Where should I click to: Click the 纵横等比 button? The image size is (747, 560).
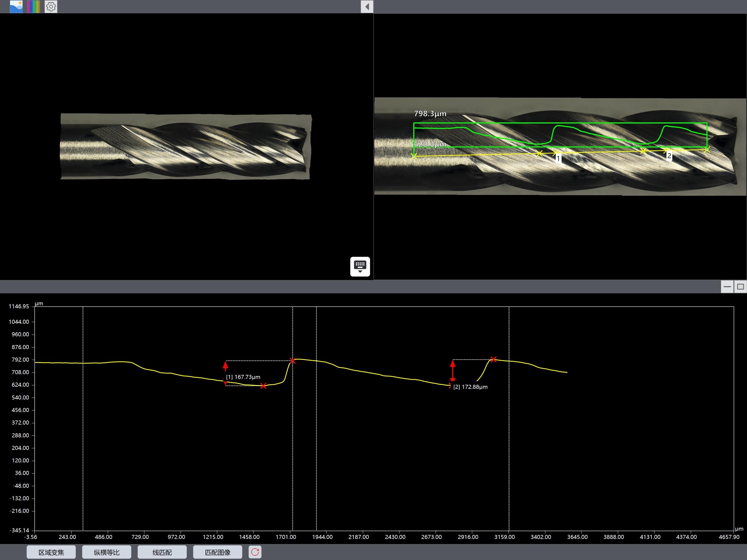[x=106, y=552]
